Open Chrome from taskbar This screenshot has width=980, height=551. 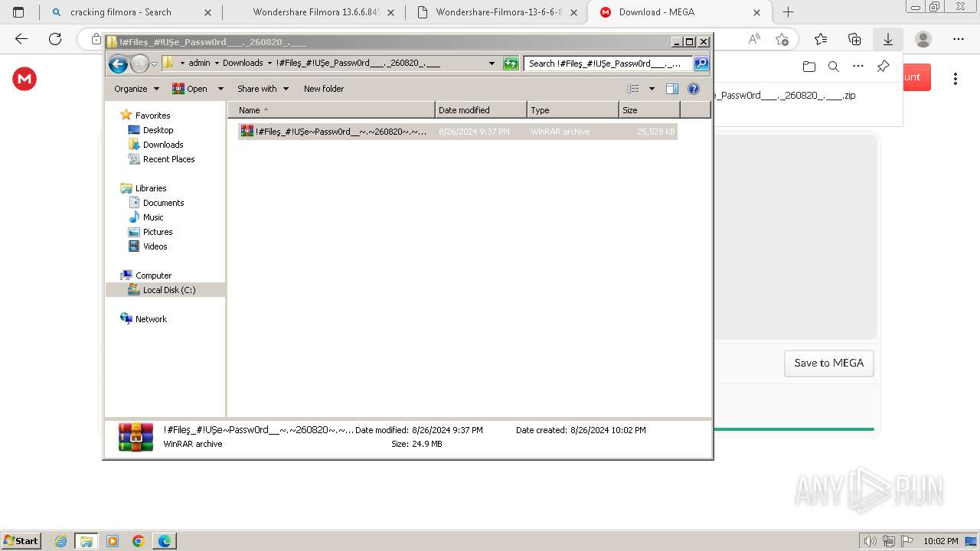tap(139, 541)
